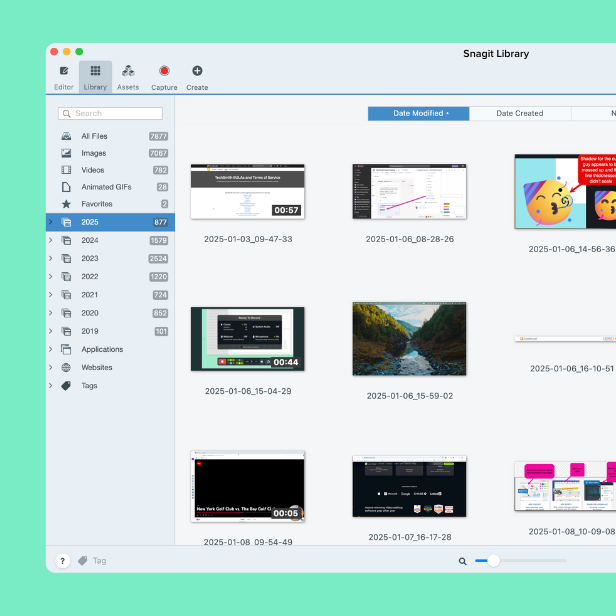Select the Animated GIFs document icon

[x=66, y=187]
